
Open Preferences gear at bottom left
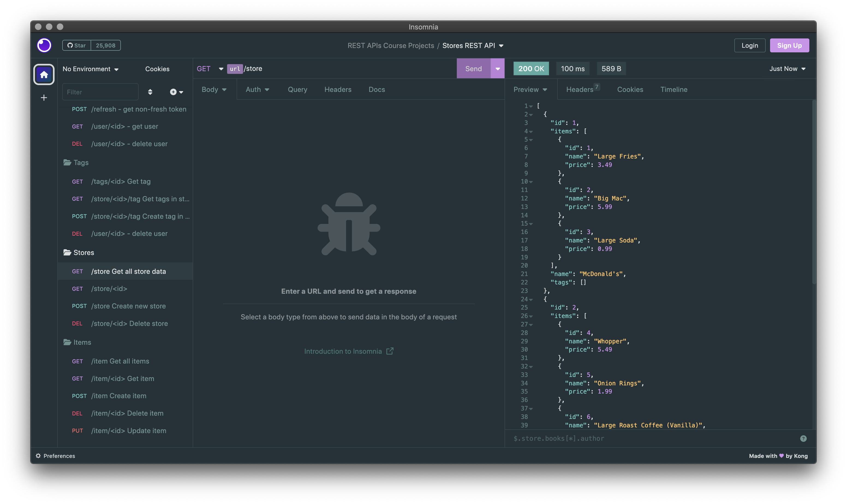click(x=55, y=456)
